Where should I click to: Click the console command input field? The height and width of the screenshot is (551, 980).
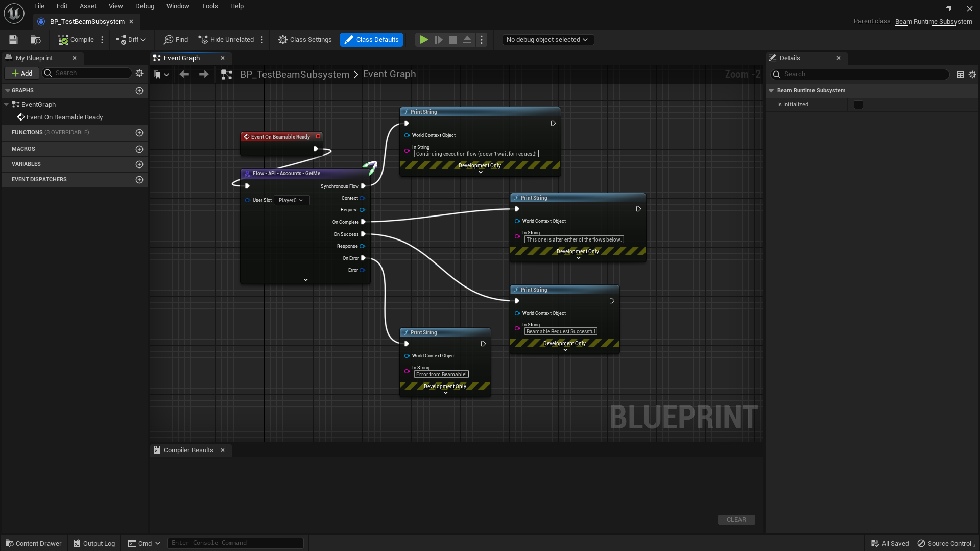pyautogui.click(x=235, y=543)
